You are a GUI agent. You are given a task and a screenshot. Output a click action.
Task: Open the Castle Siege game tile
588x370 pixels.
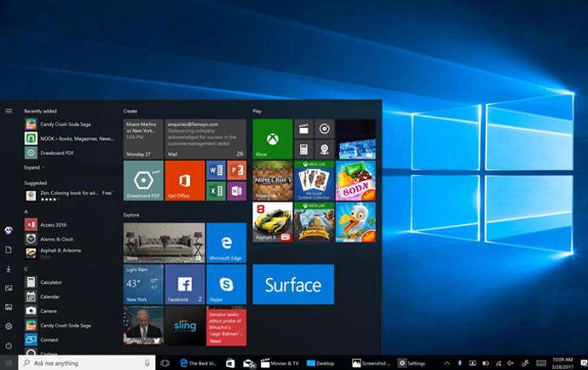click(314, 223)
